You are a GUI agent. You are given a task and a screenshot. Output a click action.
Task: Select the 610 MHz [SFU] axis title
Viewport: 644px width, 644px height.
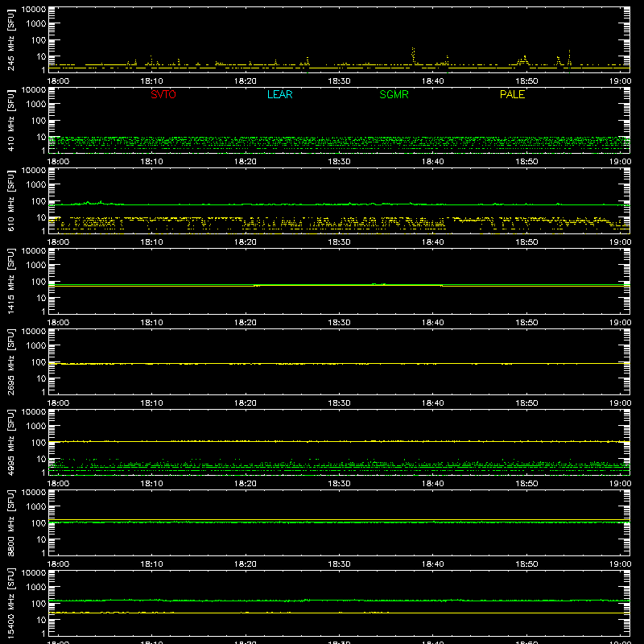(10, 200)
